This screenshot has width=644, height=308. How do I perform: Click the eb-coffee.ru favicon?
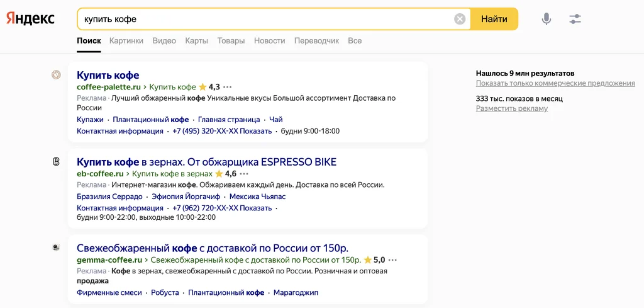tap(56, 162)
